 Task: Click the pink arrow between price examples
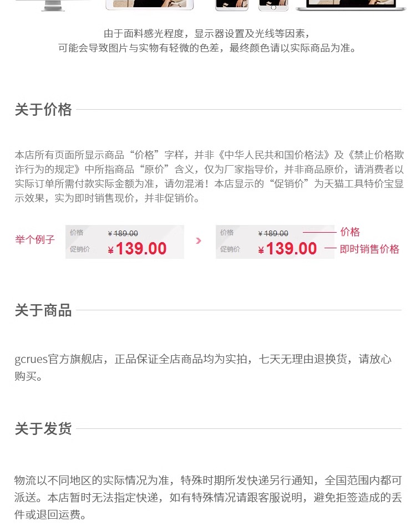pyautogui.click(x=199, y=241)
